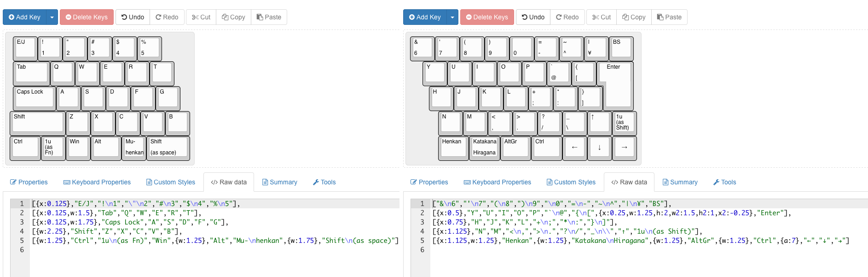This screenshot has height=277, width=868.
Task: Select the B key
Action: point(177,123)
